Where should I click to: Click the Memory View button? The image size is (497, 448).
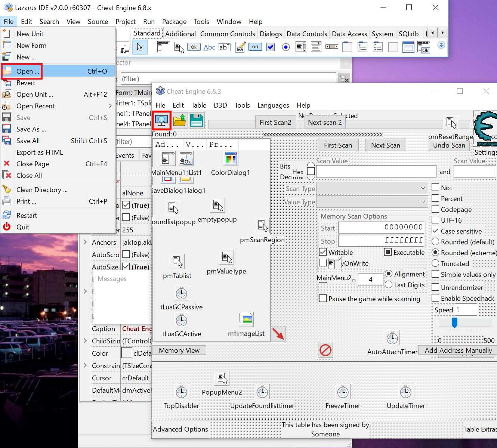pos(179,350)
